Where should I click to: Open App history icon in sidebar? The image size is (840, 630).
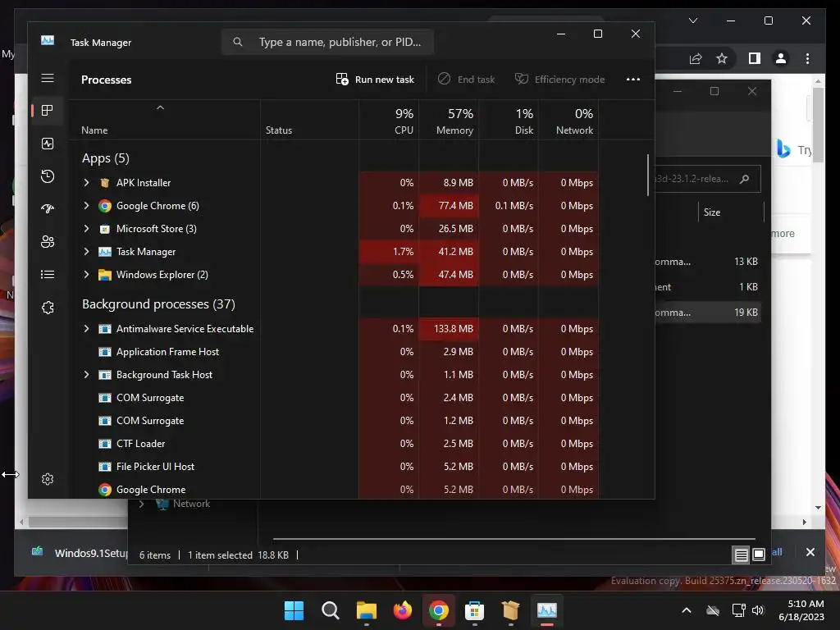(47, 176)
